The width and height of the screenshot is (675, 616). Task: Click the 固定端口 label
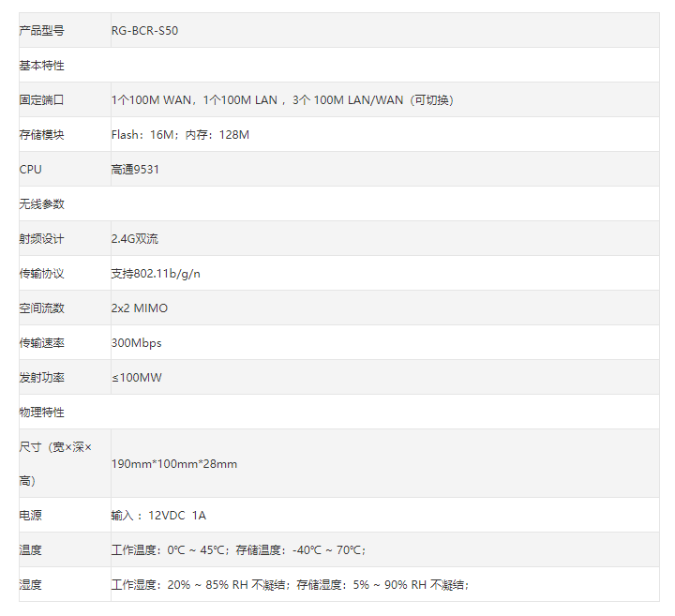42,100
